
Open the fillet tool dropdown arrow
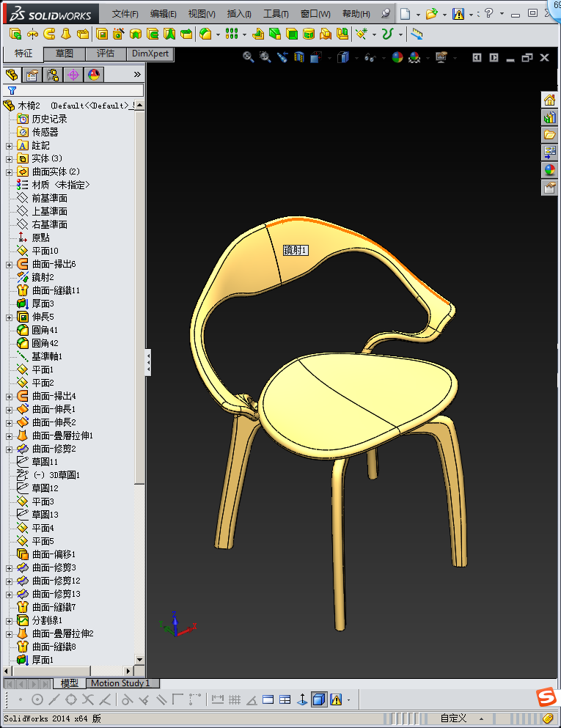tap(218, 34)
